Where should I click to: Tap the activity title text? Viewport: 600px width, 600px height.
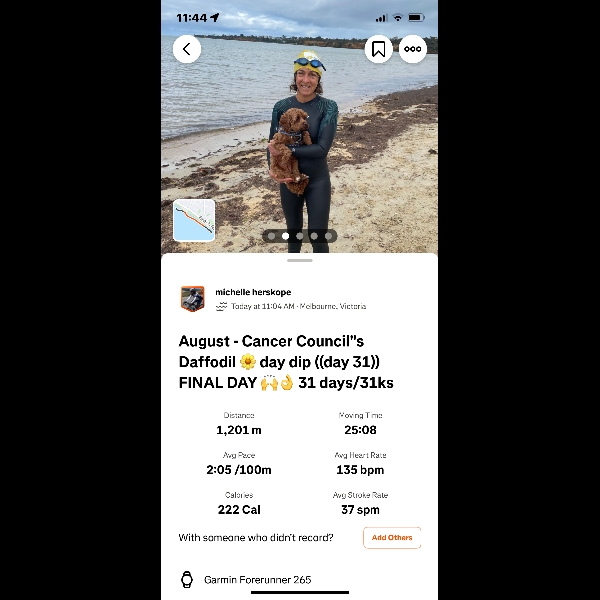pos(286,362)
